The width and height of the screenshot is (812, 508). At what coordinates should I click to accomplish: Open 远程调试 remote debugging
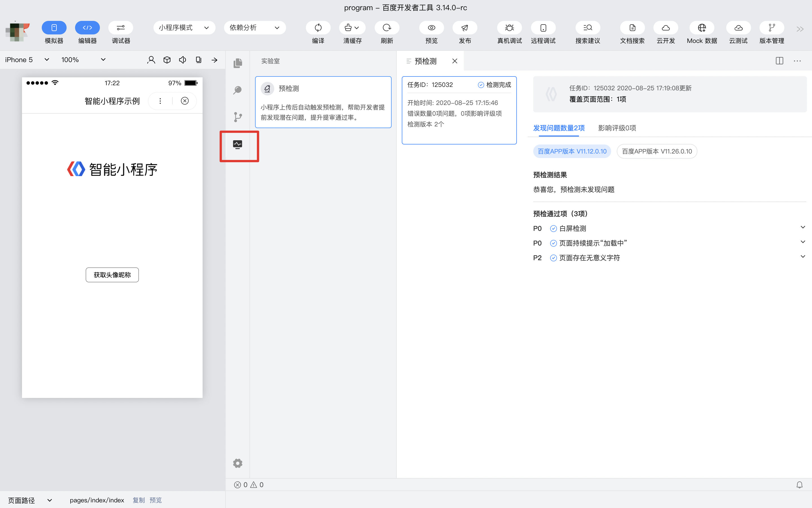[543, 28]
